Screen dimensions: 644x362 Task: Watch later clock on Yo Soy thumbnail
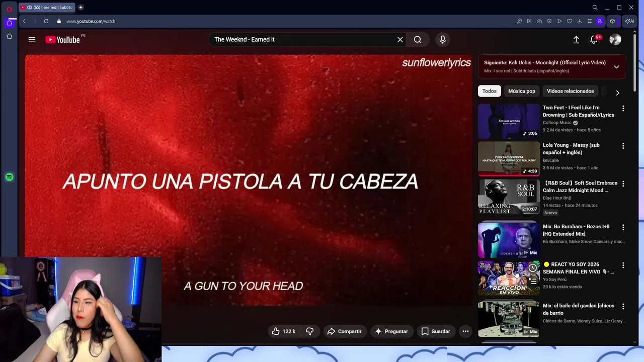pos(533,268)
